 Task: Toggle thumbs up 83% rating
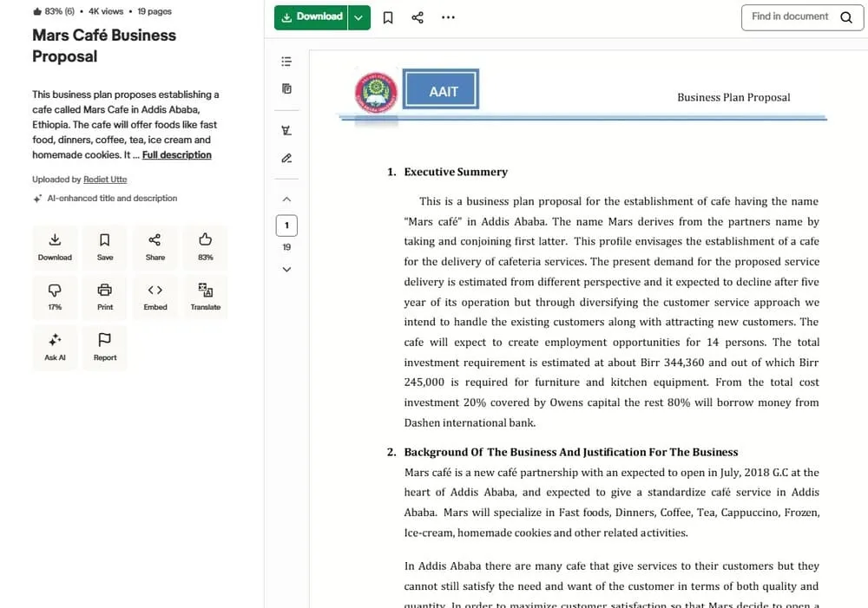(206, 246)
